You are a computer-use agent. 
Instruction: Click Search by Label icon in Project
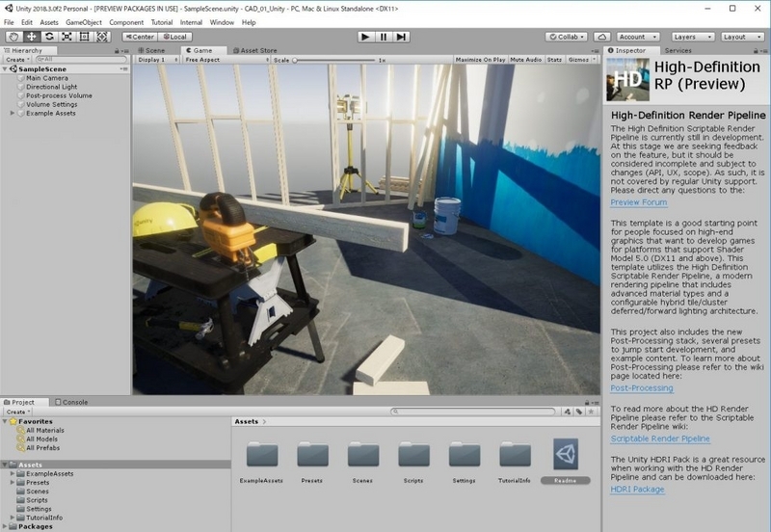(579, 412)
